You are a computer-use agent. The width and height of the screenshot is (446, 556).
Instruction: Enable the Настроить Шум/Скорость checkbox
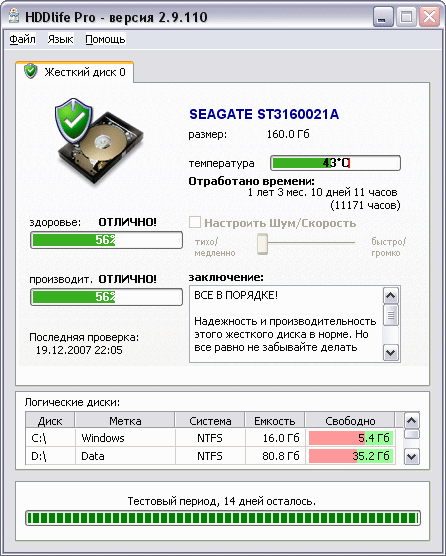click(195, 223)
